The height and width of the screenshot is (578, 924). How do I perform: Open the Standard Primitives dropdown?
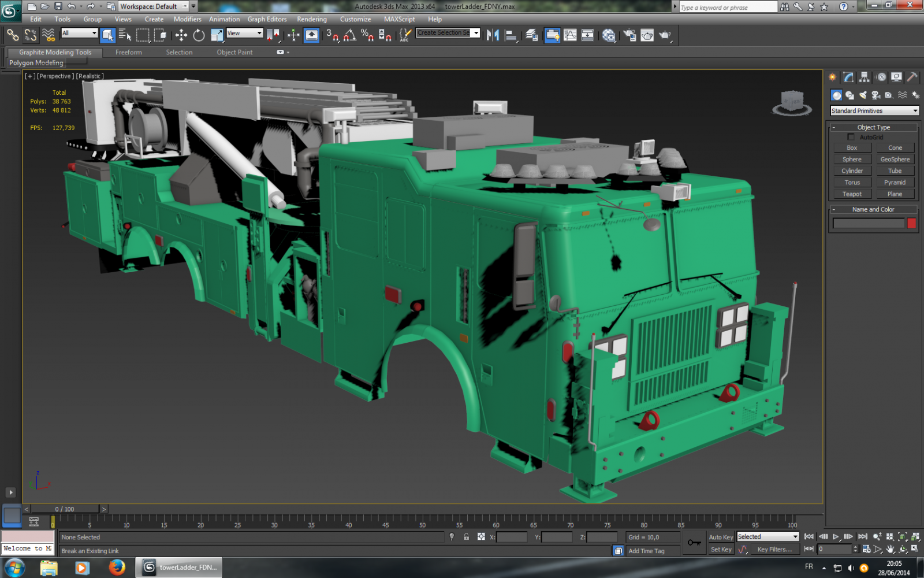[874, 111]
